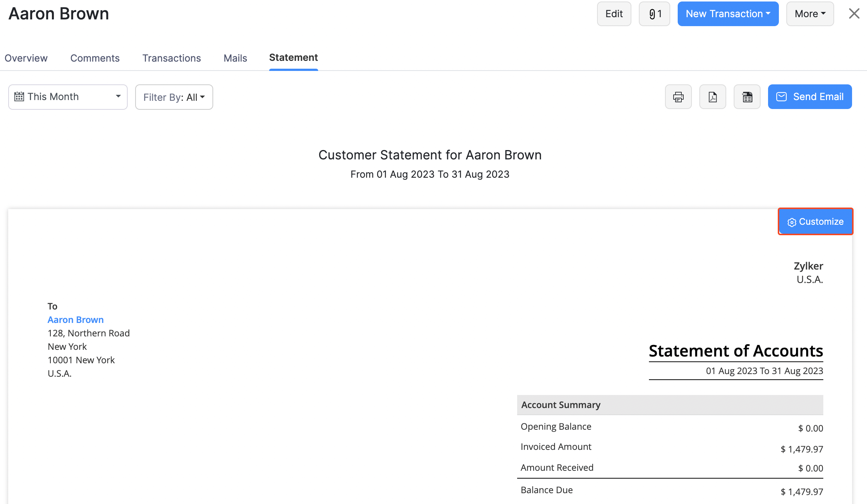Open the Filter By: All dropdown
Image resolution: width=867 pixels, height=504 pixels.
coord(174,97)
